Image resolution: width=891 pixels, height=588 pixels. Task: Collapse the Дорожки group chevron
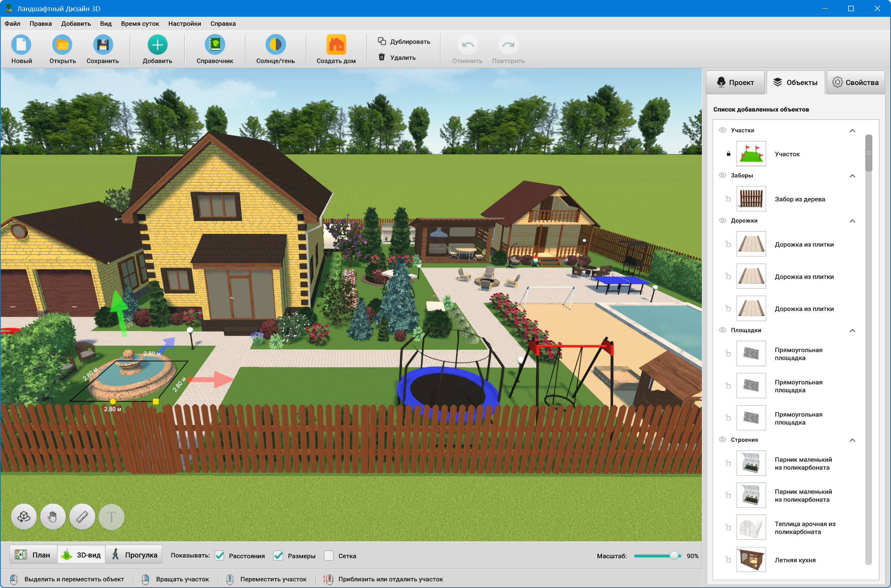852,221
